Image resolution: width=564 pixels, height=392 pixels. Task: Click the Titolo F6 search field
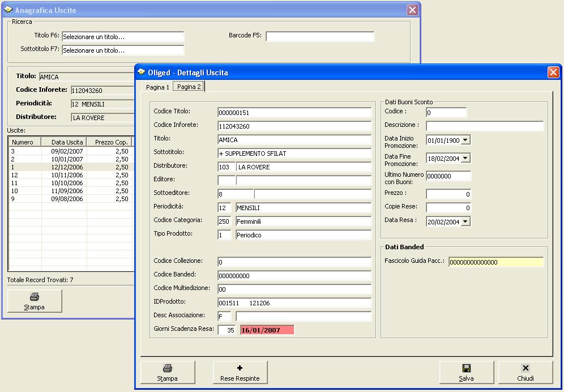[123, 37]
